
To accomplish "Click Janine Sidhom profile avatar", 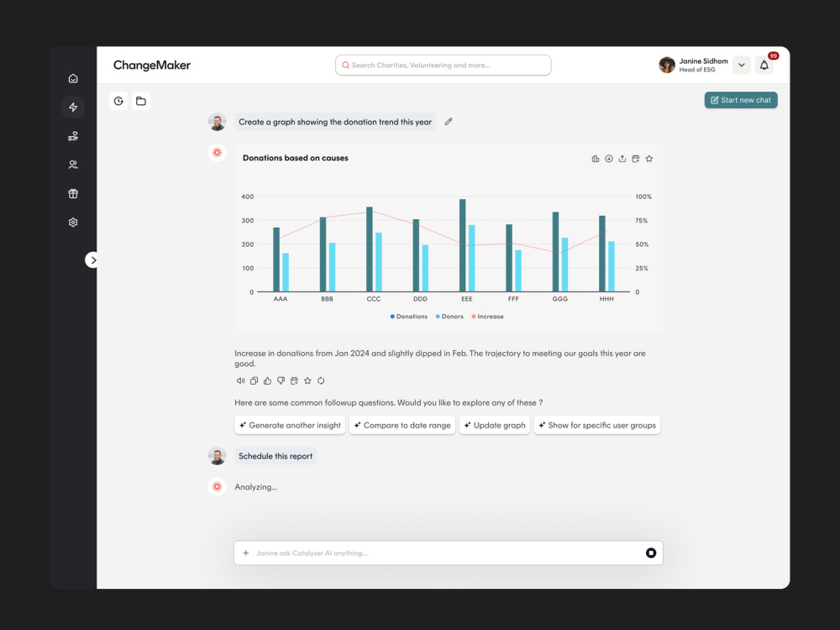I will 667,66.
